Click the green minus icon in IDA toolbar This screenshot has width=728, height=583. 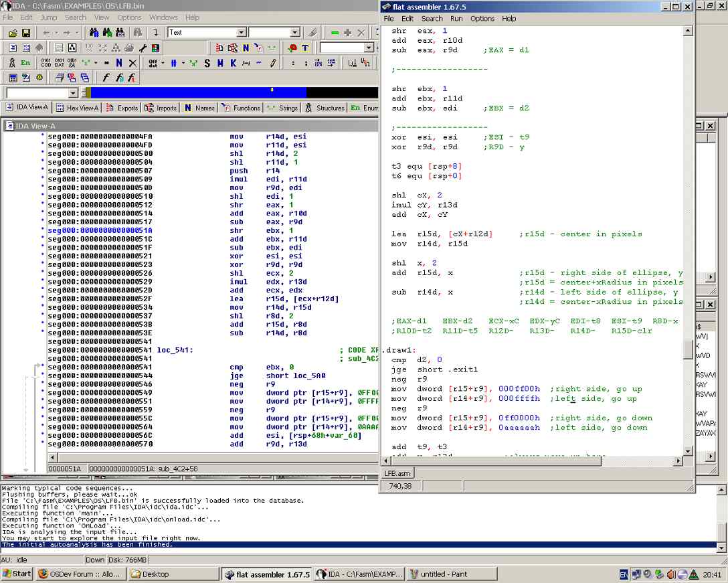point(335,33)
